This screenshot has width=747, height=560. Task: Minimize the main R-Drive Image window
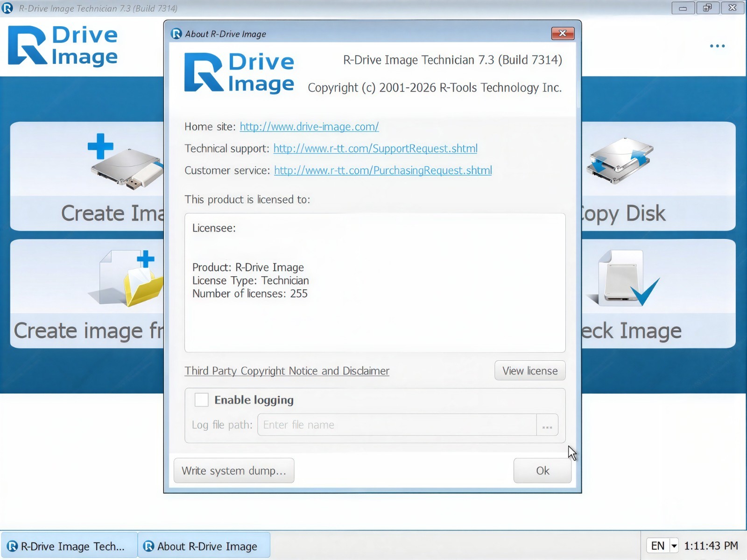click(x=683, y=8)
